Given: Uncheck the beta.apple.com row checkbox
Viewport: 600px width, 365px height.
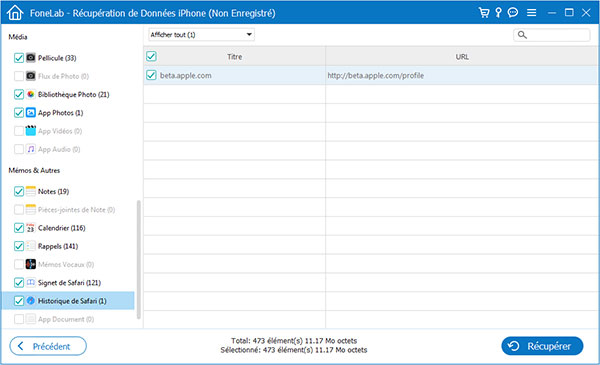Looking at the screenshot, I should tap(151, 75).
